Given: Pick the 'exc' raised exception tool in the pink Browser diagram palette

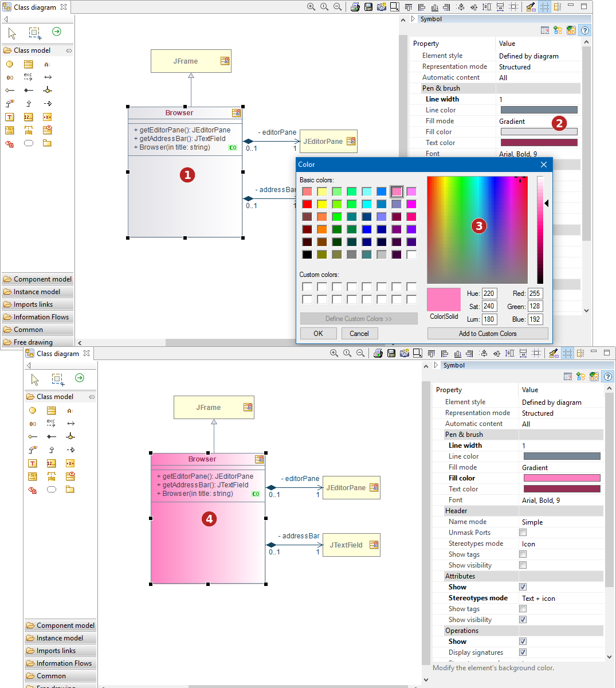Looking at the screenshot, I should 51,423.
